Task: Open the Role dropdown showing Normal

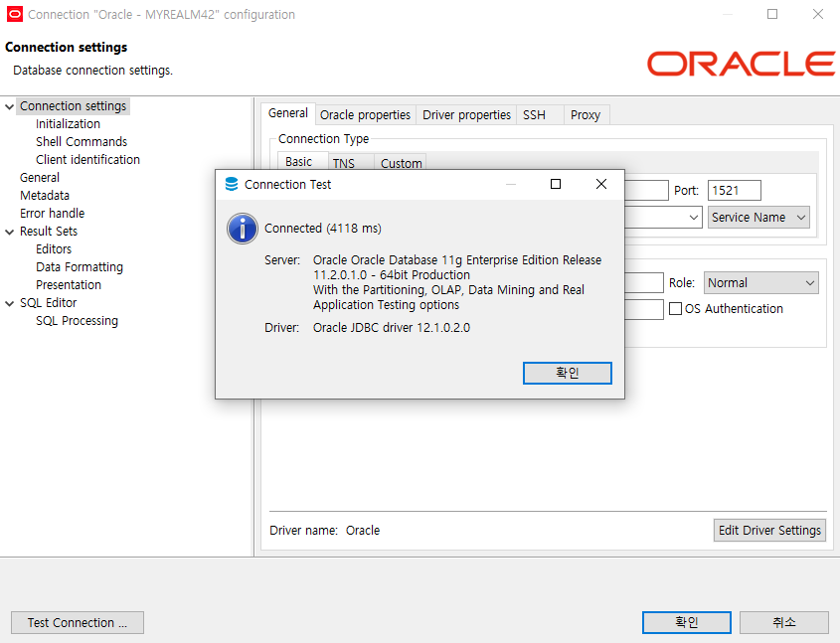Action: tap(760, 282)
